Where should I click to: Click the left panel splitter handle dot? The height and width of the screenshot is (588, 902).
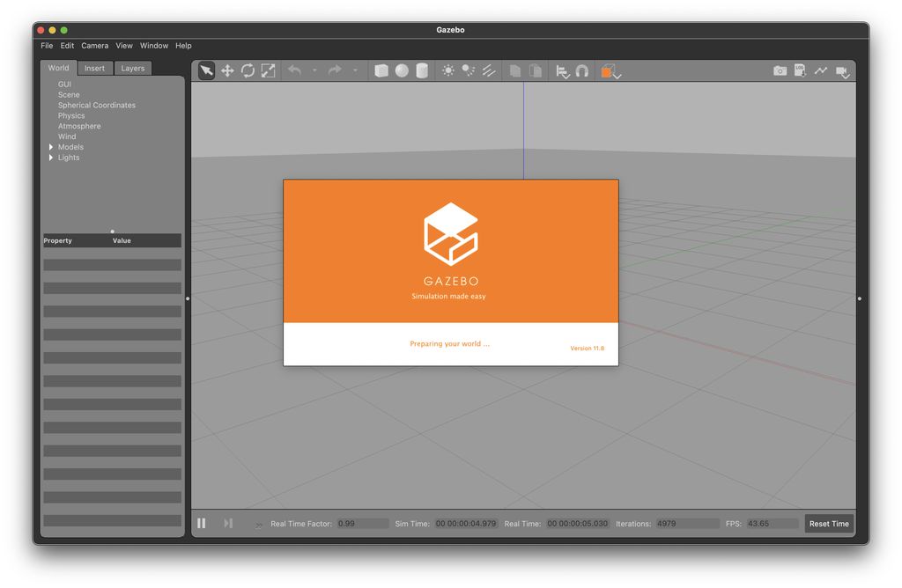(188, 299)
